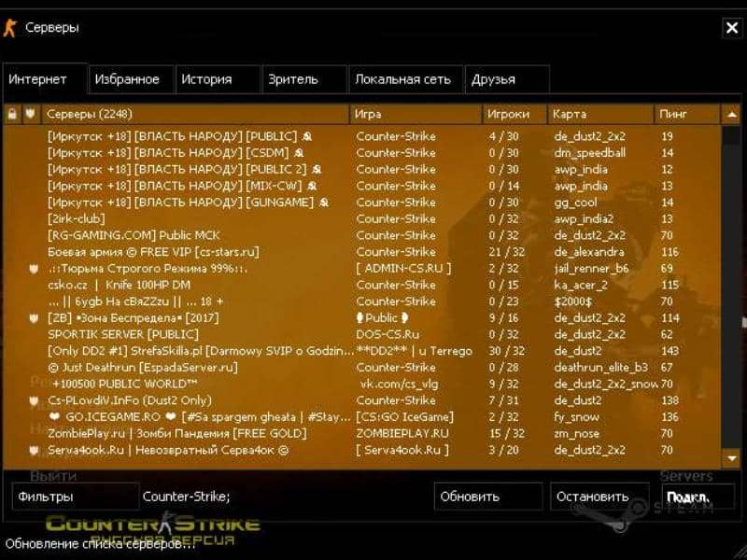
Task: Click map name de_alexandra
Action: (588, 252)
